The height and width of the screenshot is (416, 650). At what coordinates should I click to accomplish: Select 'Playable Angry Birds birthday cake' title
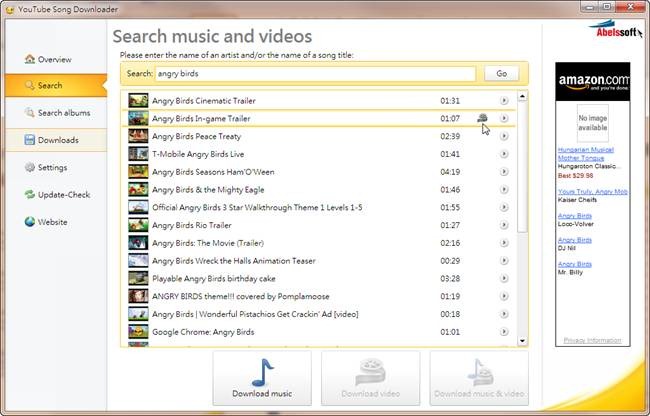point(214,279)
